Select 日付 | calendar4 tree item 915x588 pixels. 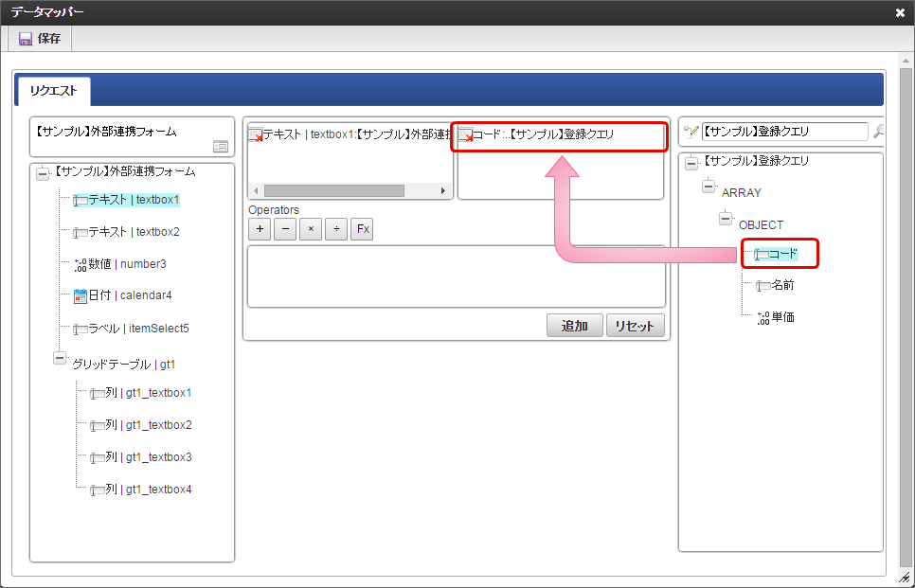pyautogui.click(x=122, y=295)
